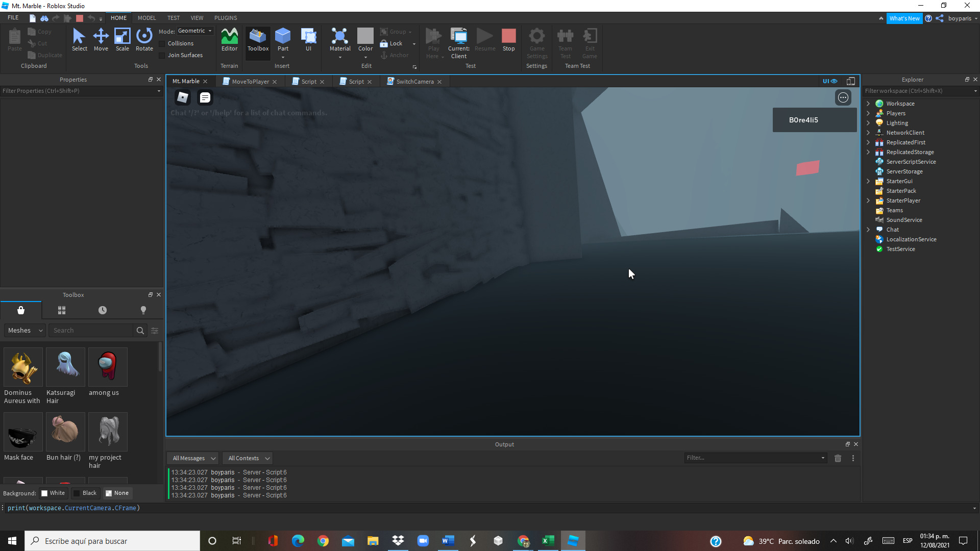This screenshot has height=551, width=980.
Task: Open the MODEL ribbon tab
Action: [146, 17]
